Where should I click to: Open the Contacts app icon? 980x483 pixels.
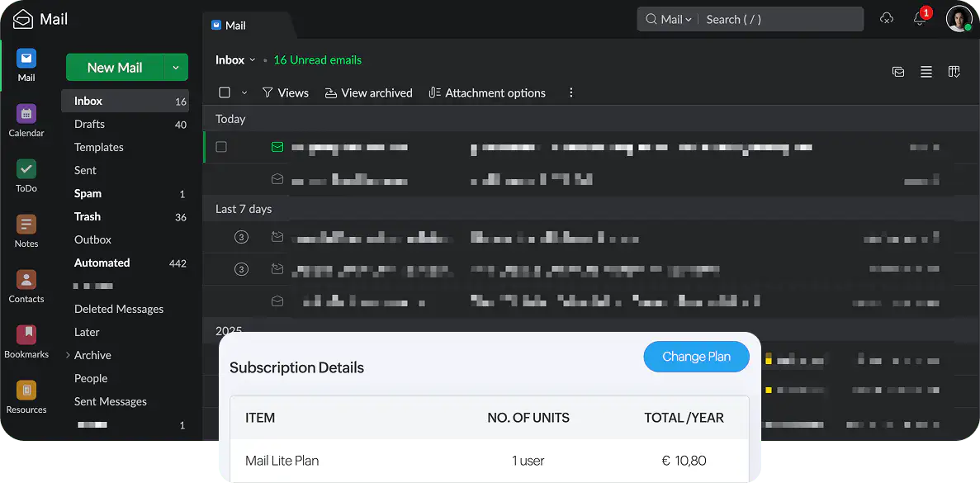pos(26,281)
